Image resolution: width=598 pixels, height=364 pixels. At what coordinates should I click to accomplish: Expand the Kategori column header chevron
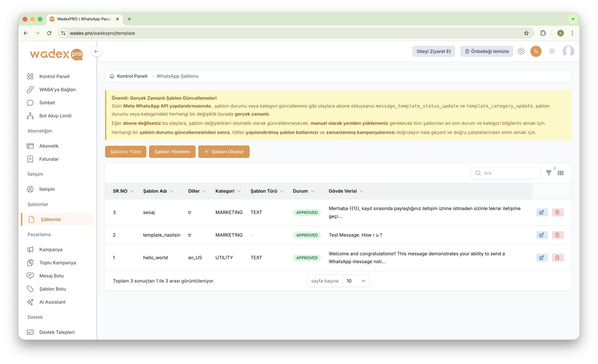pyautogui.click(x=239, y=191)
